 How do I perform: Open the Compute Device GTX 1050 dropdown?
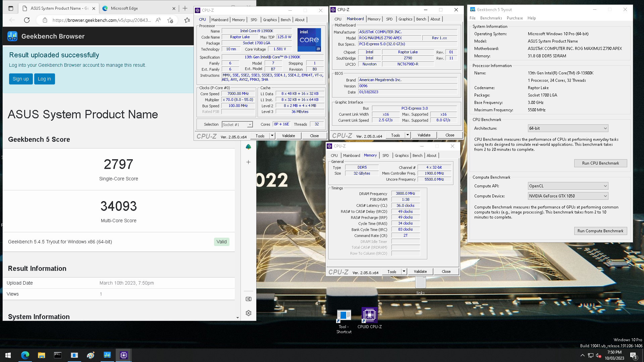(568, 196)
